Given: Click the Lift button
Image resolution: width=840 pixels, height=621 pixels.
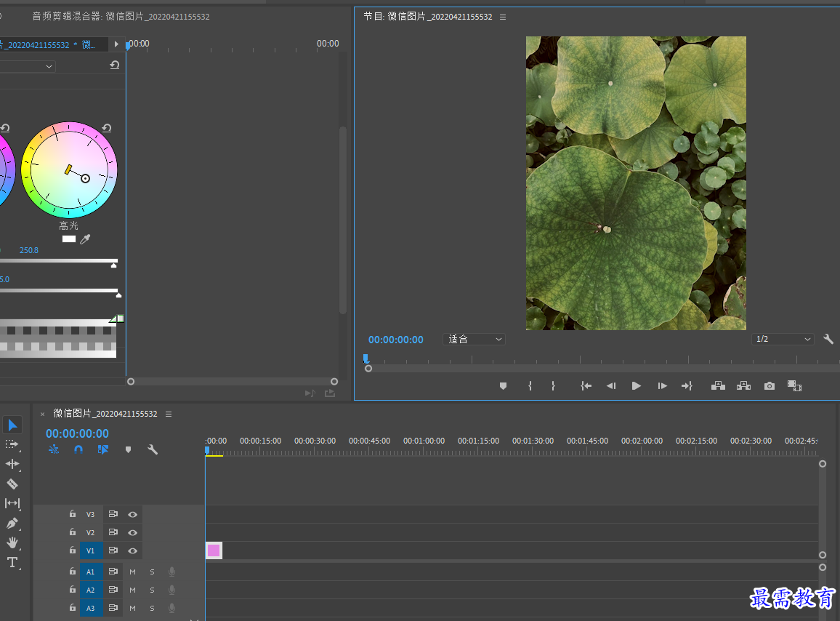Looking at the screenshot, I should pos(718,385).
